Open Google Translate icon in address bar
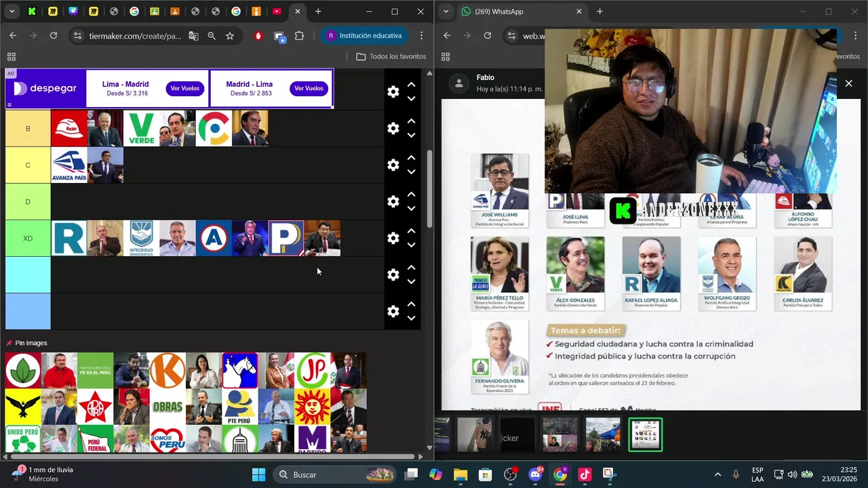This screenshot has width=868, height=488. [x=193, y=35]
